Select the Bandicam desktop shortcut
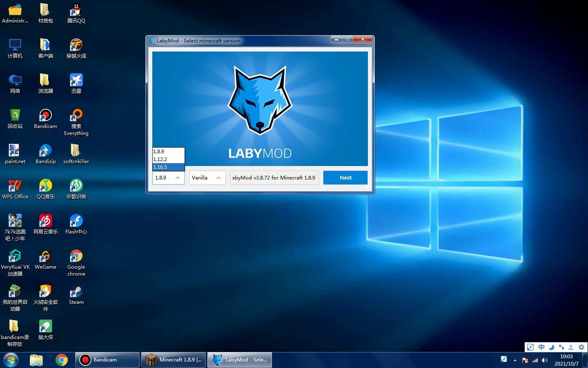The height and width of the screenshot is (368, 588). point(45,119)
